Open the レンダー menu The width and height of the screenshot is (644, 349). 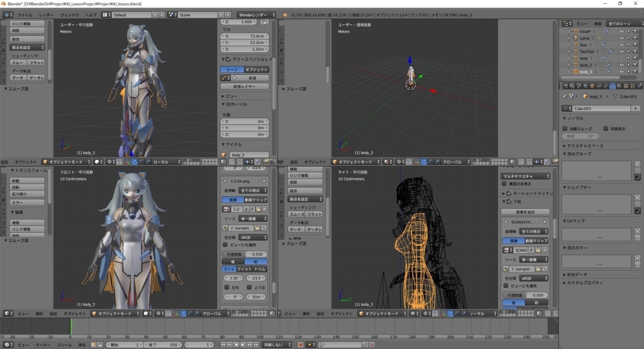(x=46, y=15)
